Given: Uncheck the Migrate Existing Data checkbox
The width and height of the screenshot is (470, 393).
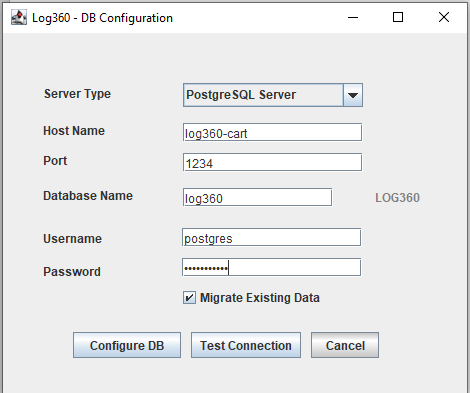Looking at the screenshot, I should click(189, 297).
